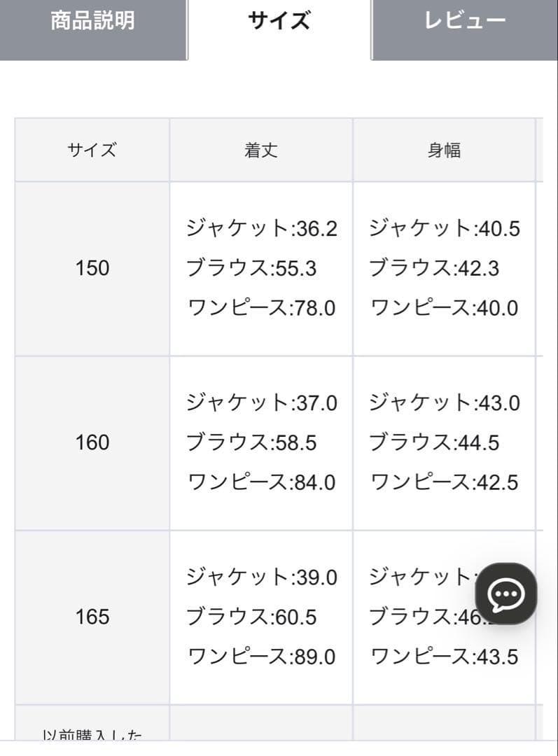The height and width of the screenshot is (756, 558).
Task: Open the chat support bubble icon
Action: 505,594
